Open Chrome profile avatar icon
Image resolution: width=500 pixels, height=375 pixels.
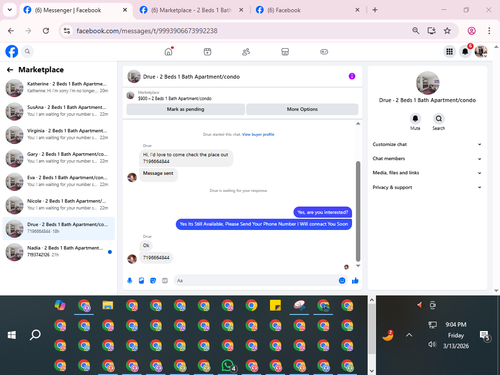point(472,31)
